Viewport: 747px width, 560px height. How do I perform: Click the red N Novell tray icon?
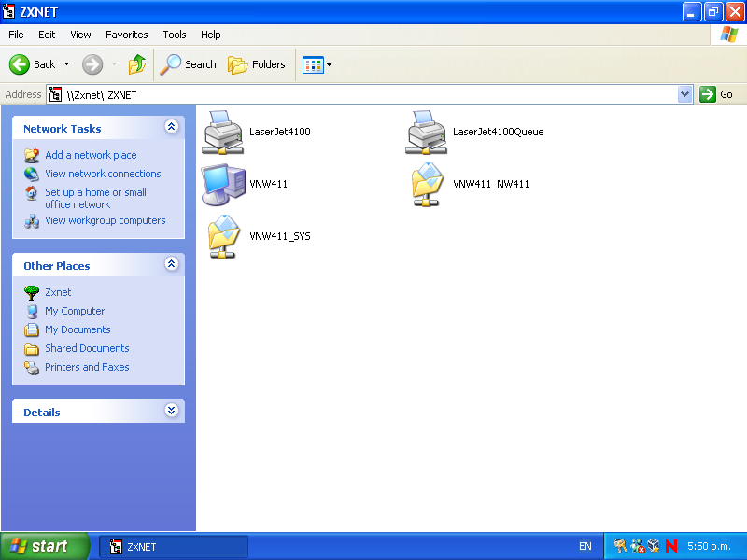[671, 546]
